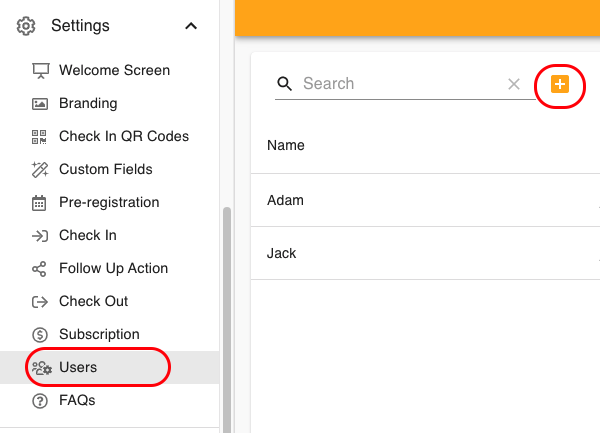Screen dimensions: 600x433
Task: Click the Name column header
Action: click(286, 146)
